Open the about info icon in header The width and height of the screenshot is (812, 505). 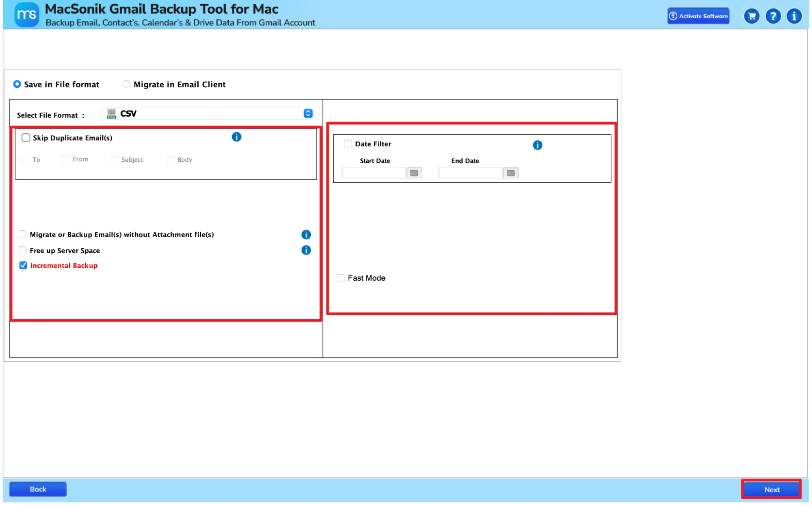[794, 16]
